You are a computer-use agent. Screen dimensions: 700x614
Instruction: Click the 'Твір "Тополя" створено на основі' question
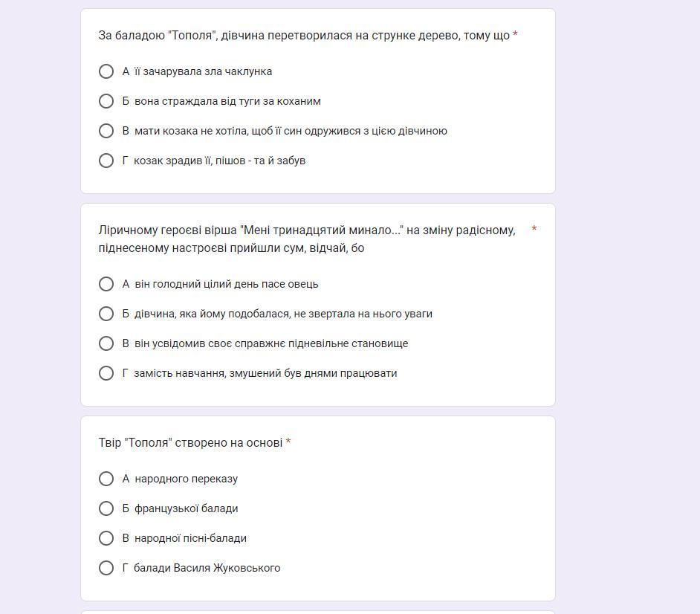coord(190,443)
